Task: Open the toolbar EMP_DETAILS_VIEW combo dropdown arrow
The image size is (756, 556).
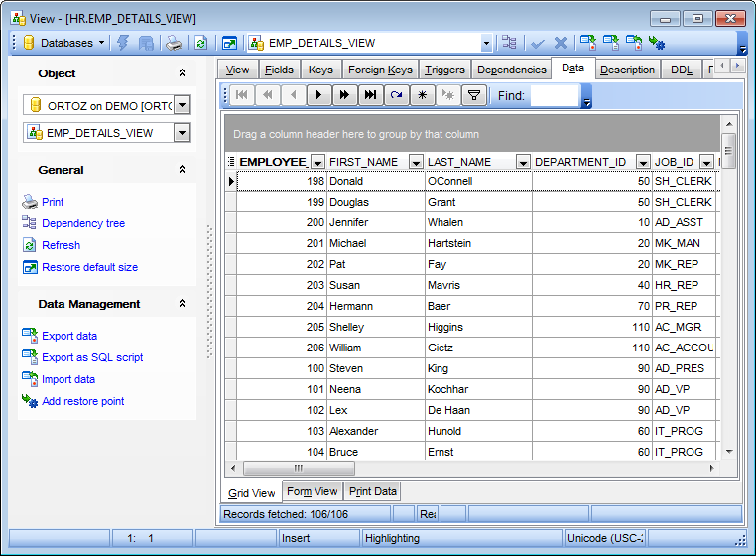Action: [486, 43]
